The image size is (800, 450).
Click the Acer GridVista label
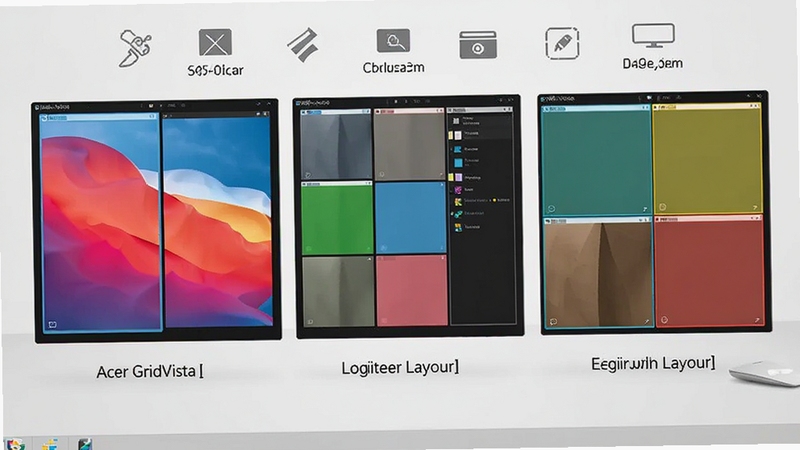tap(150, 371)
